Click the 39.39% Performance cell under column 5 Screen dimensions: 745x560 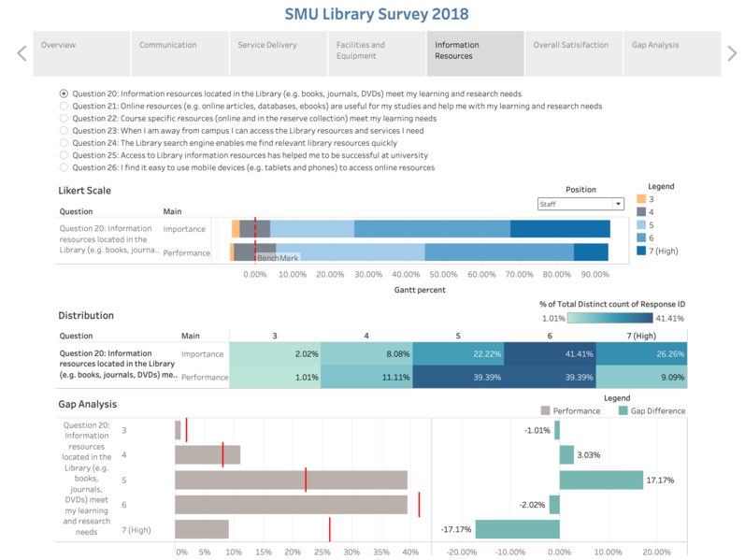pyautogui.click(x=459, y=377)
